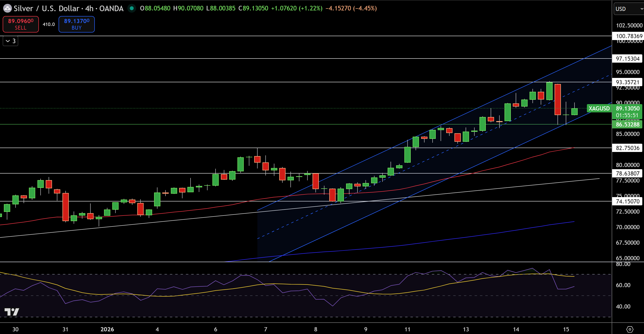This screenshot has height=334, width=644.
Task: Select the 74.15070 support line label
Action: point(627,201)
